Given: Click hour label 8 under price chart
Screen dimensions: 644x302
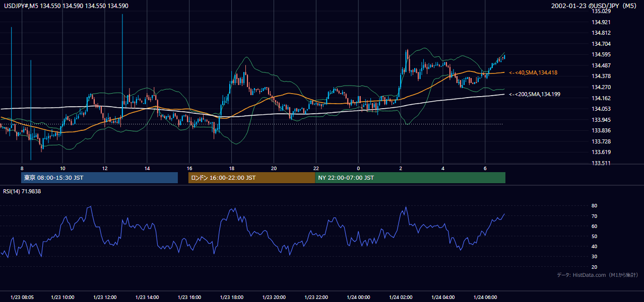Looking at the screenshot, I should (22, 168).
